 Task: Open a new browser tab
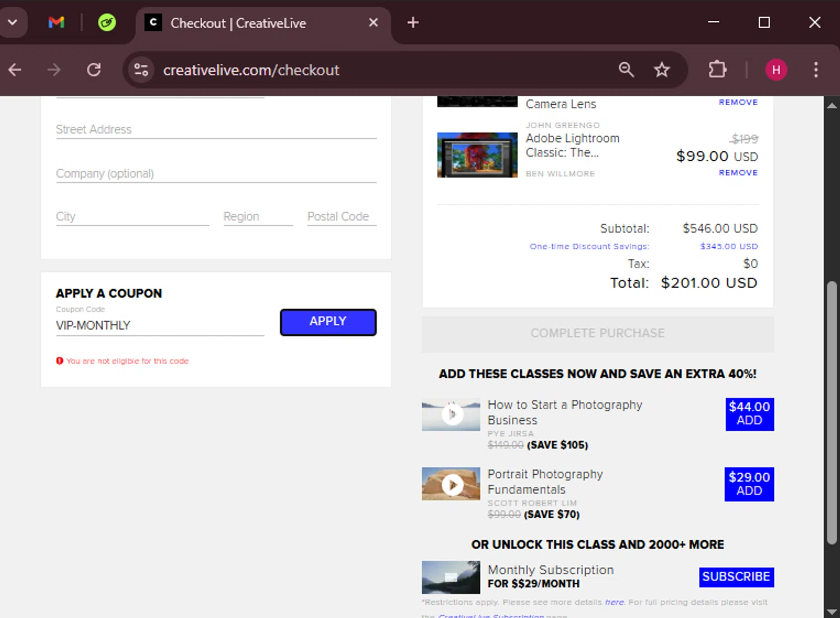click(413, 22)
